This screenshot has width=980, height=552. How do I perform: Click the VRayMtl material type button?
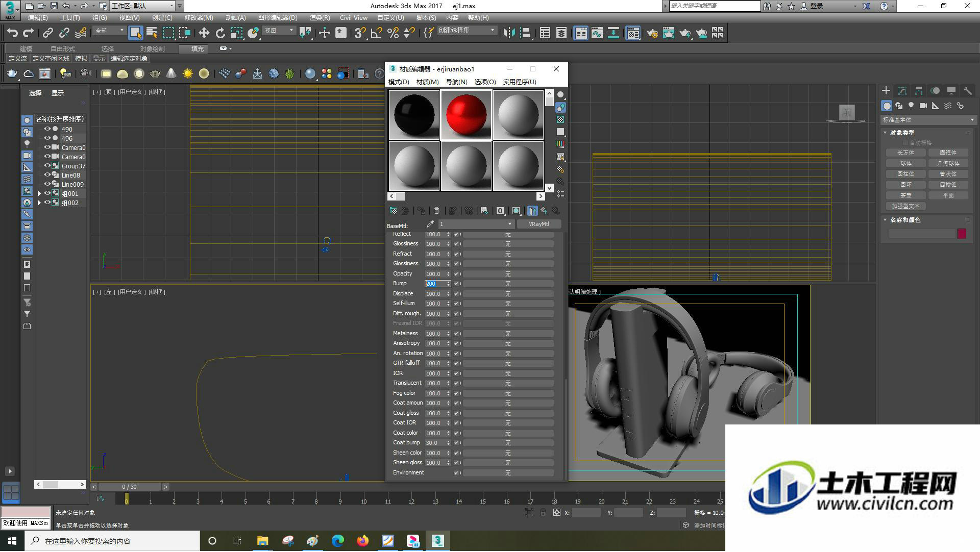(x=538, y=224)
